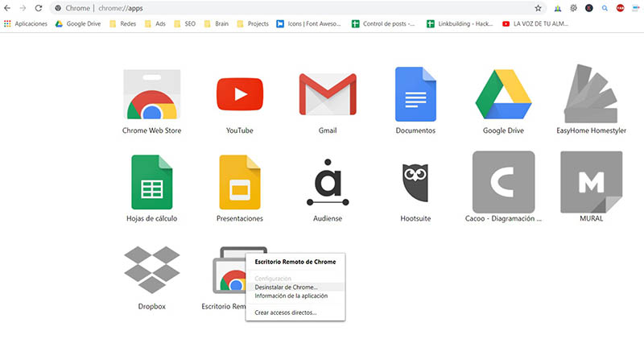Click the Escritorio Remoto app icon
The height and width of the screenshot is (360, 644).
229,270
